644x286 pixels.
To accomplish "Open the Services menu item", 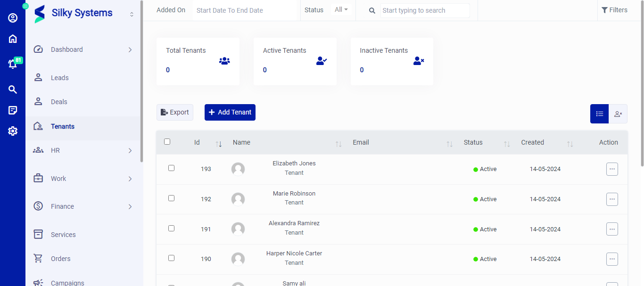I will coord(63,235).
